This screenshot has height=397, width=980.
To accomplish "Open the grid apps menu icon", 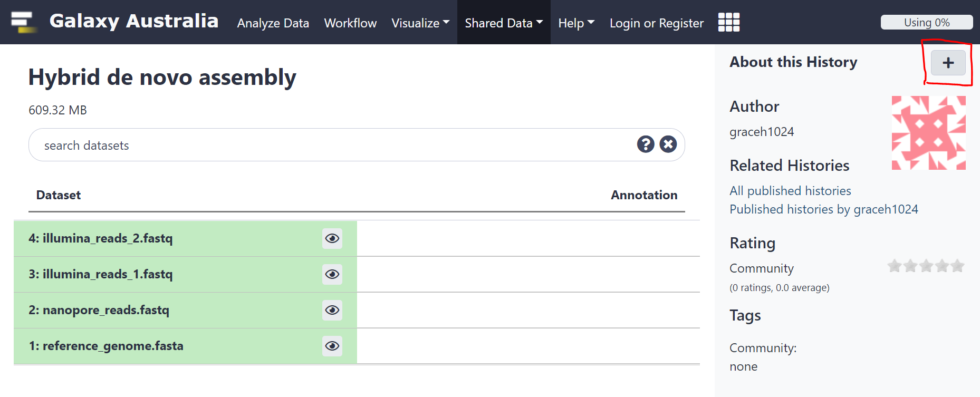I will point(729,23).
